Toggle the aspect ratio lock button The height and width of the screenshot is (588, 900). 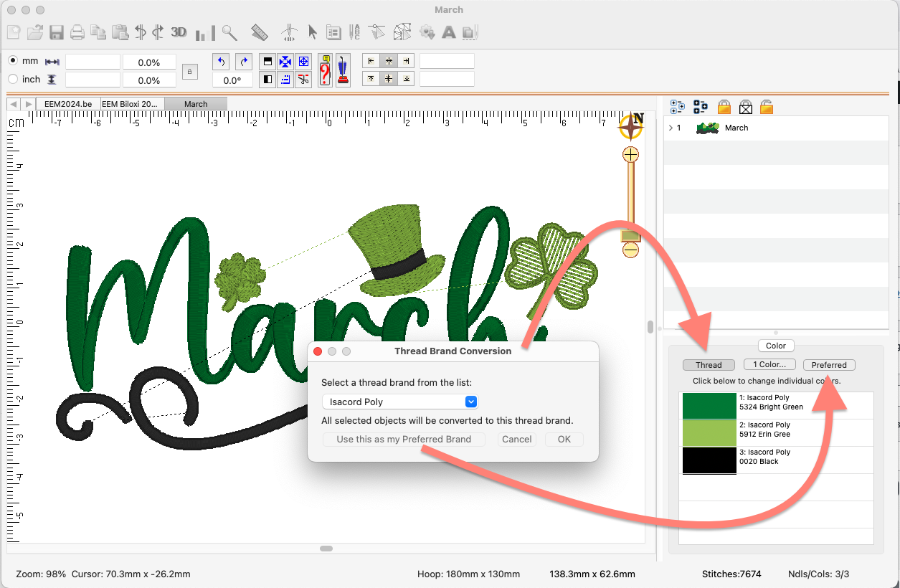[189, 71]
